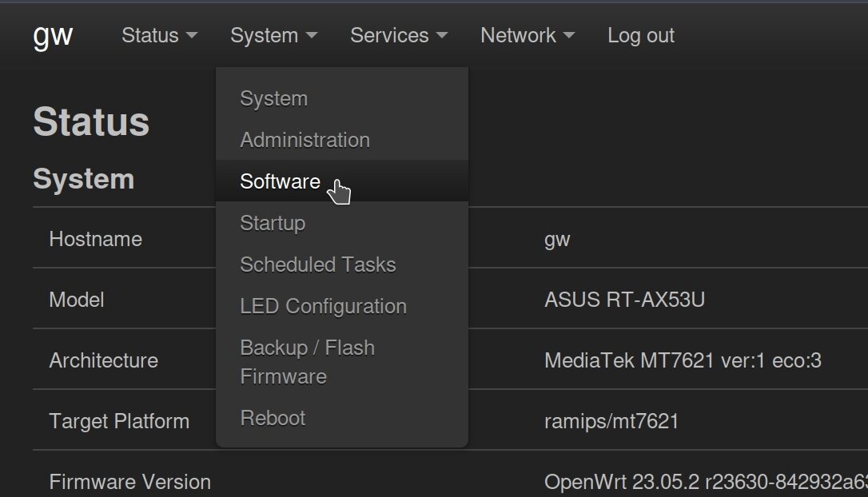Click the OpenWrt 23.05.2 firmware version text

[x=703, y=483]
